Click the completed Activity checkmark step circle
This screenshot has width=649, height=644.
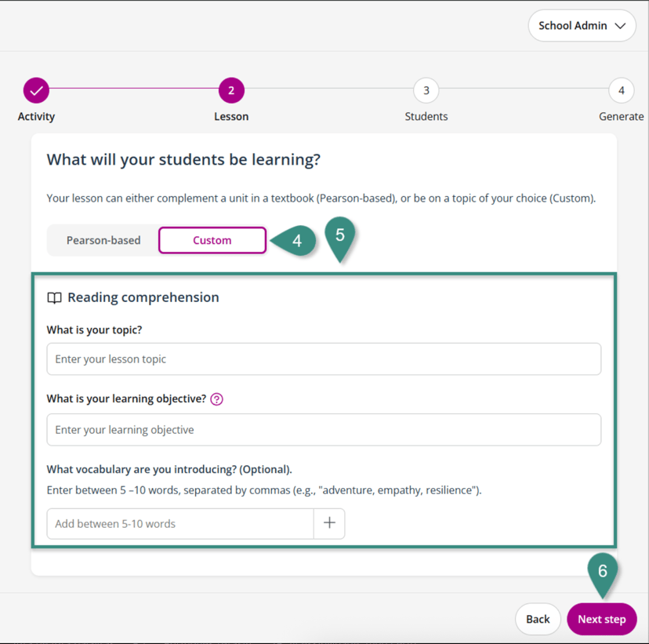36,90
